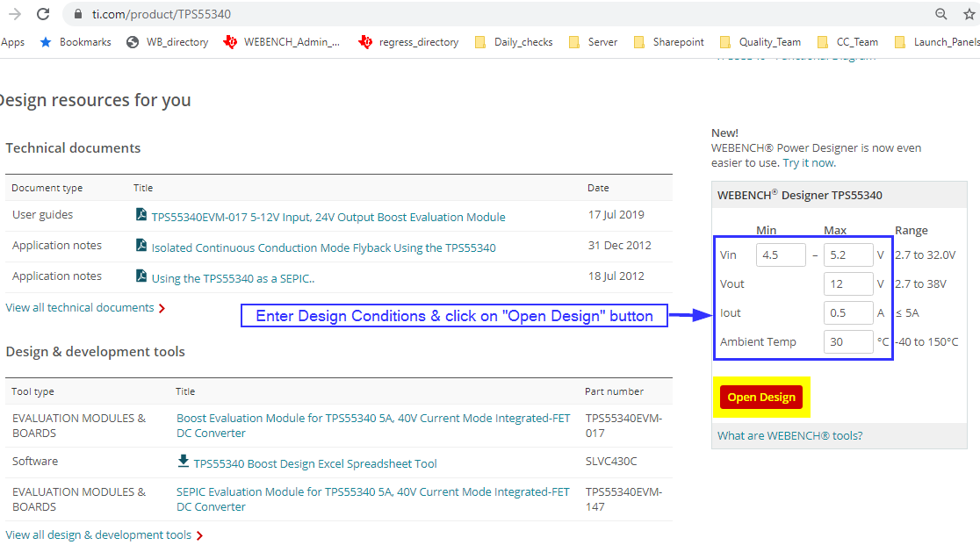The height and width of the screenshot is (552, 980).
Task: Click the lock icon in address bar
Action: (x=78, y=14)
